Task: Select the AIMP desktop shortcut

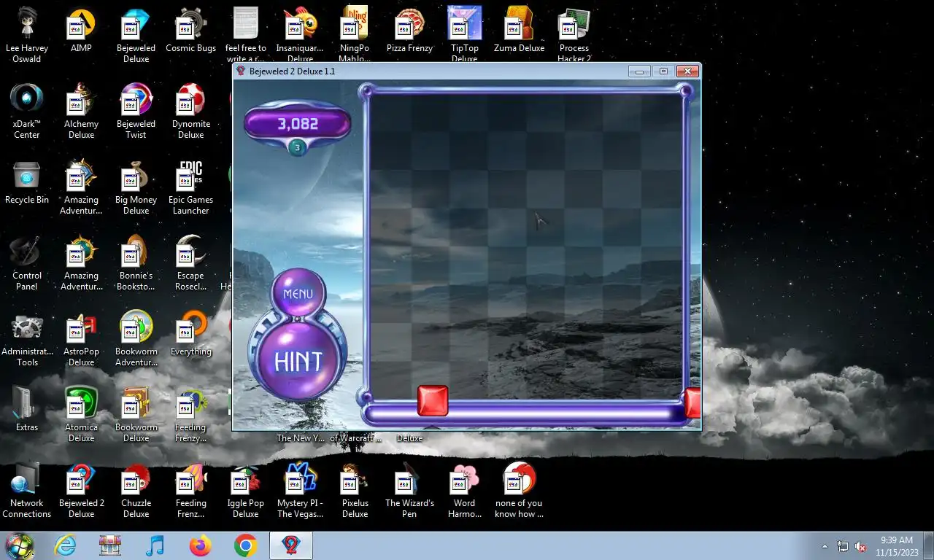Action: (x=81, y=30)
